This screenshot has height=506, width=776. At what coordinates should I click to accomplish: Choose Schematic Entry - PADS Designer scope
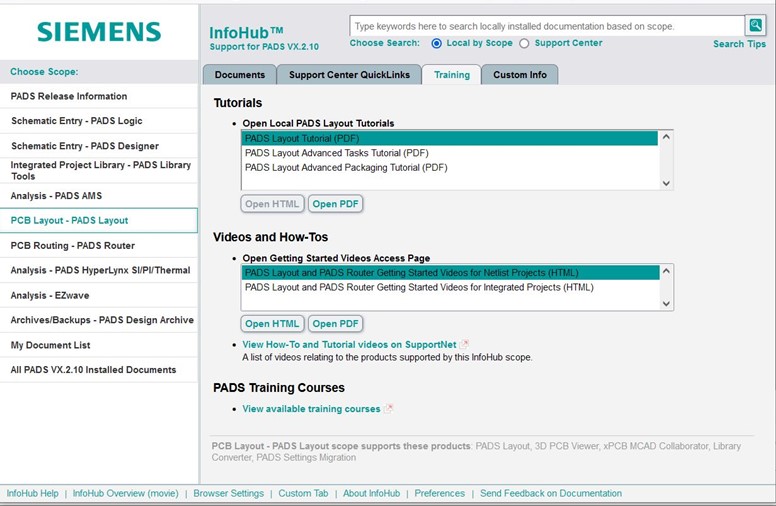[98, 146]
